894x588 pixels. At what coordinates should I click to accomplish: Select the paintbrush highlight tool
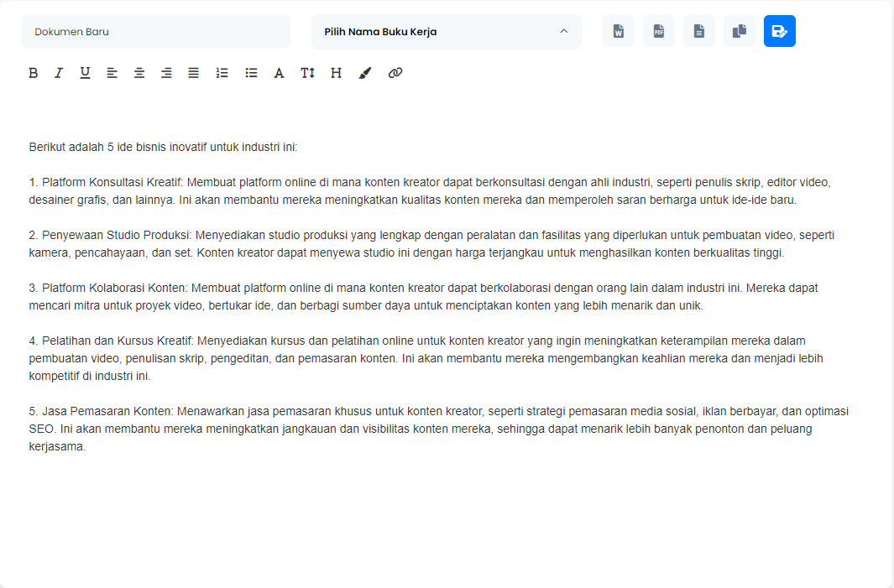[x=364, y=73]
